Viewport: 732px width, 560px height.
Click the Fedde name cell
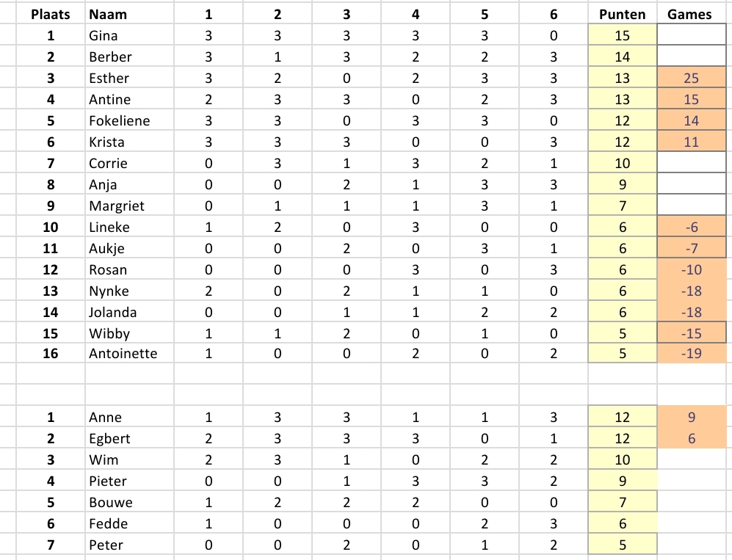[129, 523]
